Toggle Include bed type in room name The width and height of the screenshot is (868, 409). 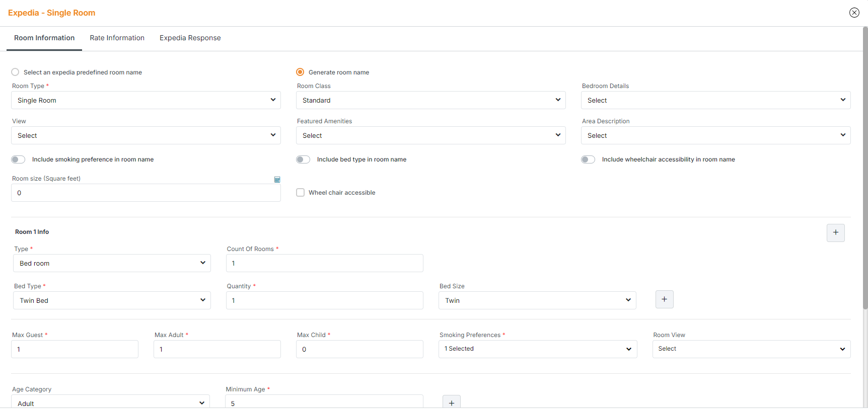pos(303,159)
